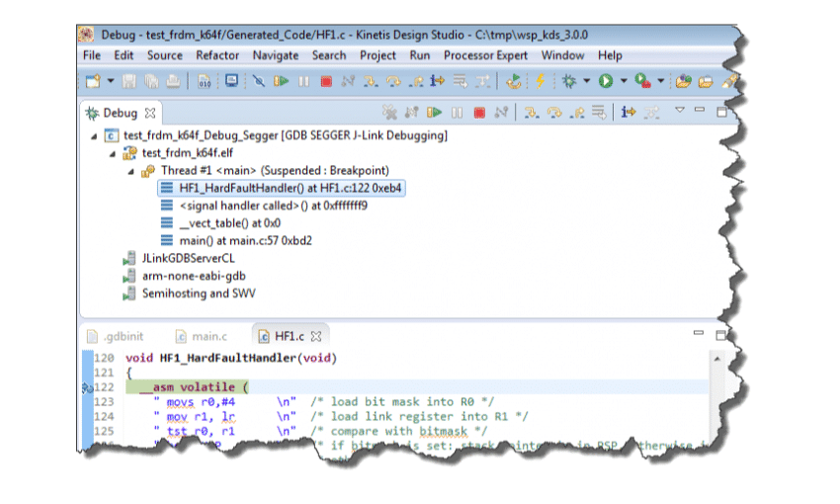Switch to the main.c editor tab
840x504 pixels.
coord(208,336)
